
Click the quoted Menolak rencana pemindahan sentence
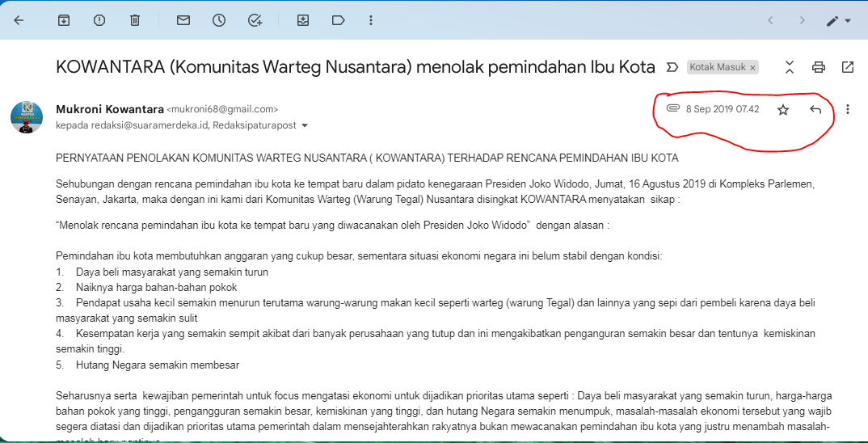[332, 226]
